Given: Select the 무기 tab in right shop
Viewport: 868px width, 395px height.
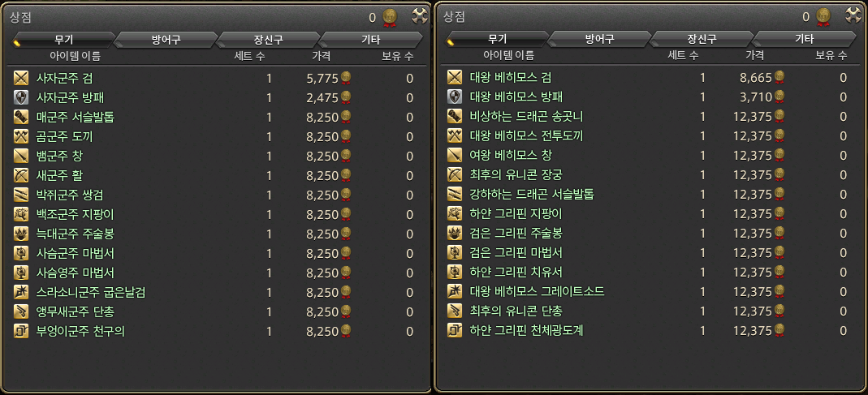Looking at the screenshot, I should (x=497, y=39).
